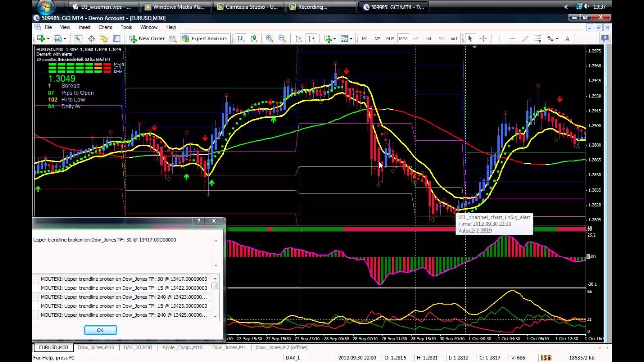Switch chart to candlesticks icon

(x=254, y=39)
